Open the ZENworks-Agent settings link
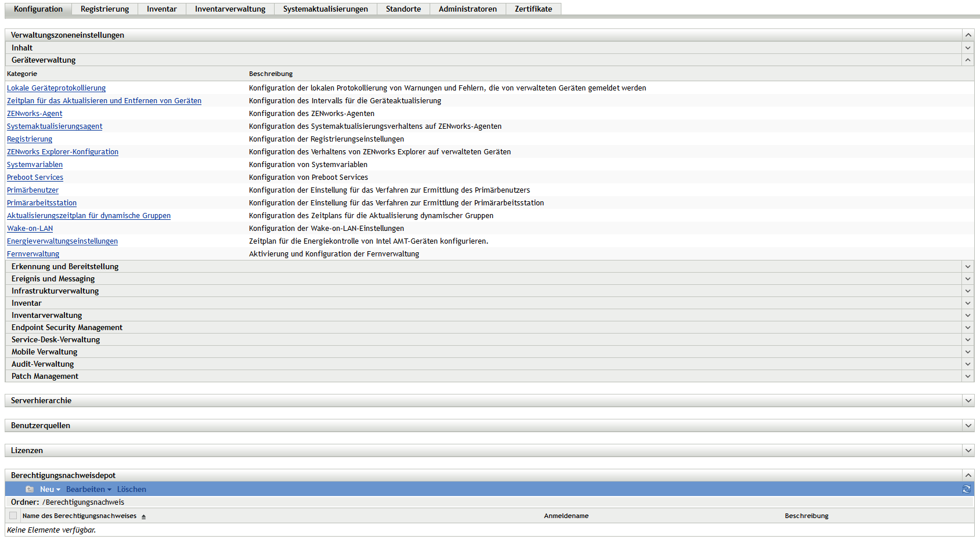 (35, 114)
